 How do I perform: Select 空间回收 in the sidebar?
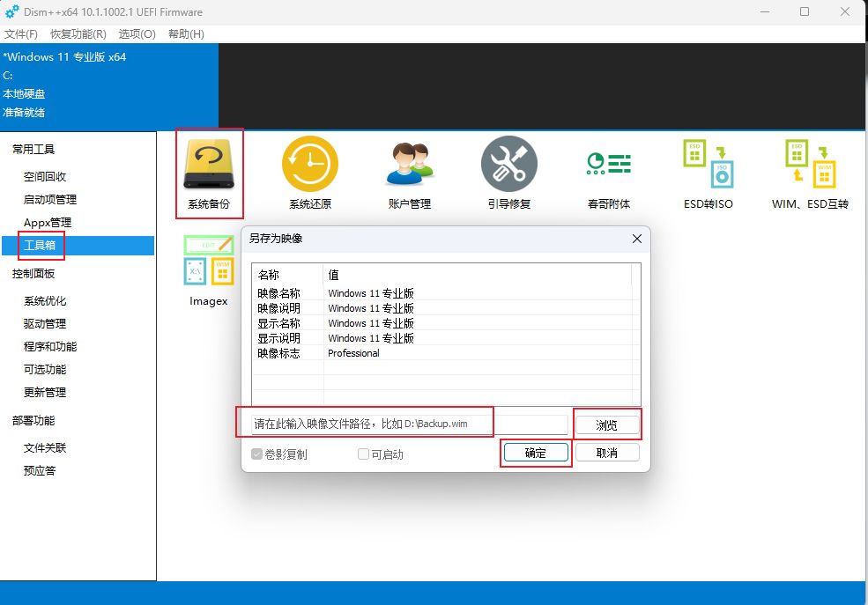45,176
